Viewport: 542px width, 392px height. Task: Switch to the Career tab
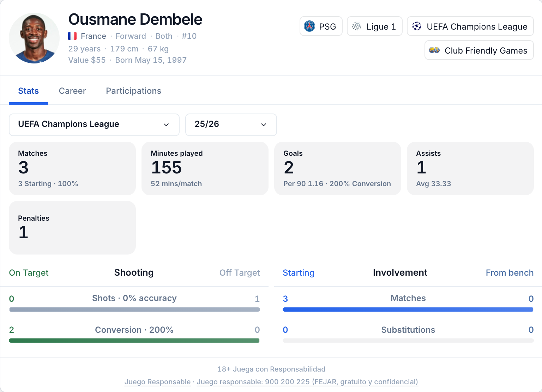(72, 91)
